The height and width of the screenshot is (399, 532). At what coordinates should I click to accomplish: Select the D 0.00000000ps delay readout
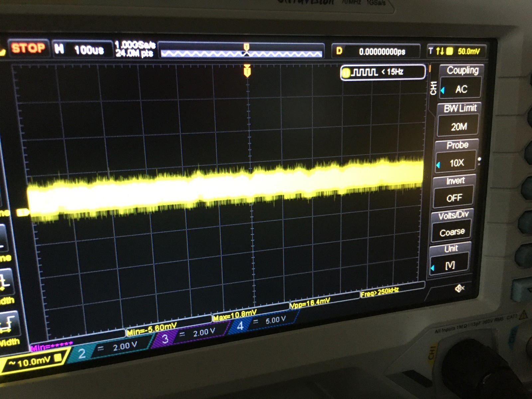coord(376,51)
